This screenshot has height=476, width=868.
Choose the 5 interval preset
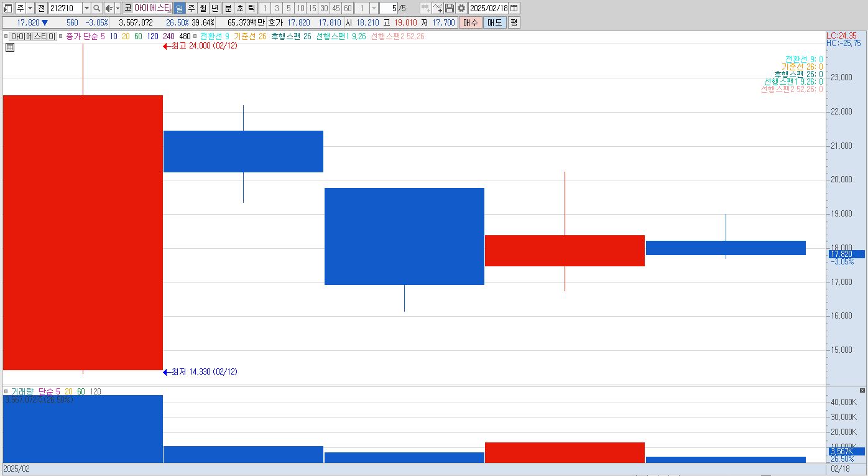coord(288,8)
